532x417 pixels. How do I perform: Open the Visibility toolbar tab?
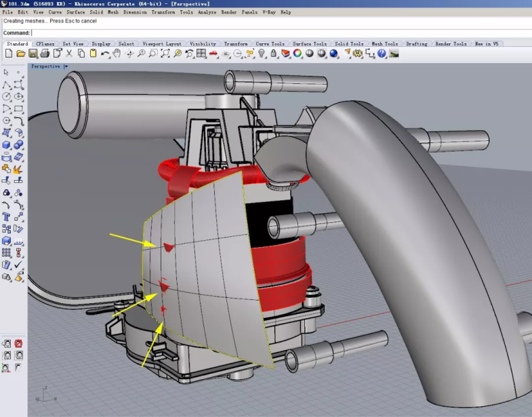click(203, 44)
